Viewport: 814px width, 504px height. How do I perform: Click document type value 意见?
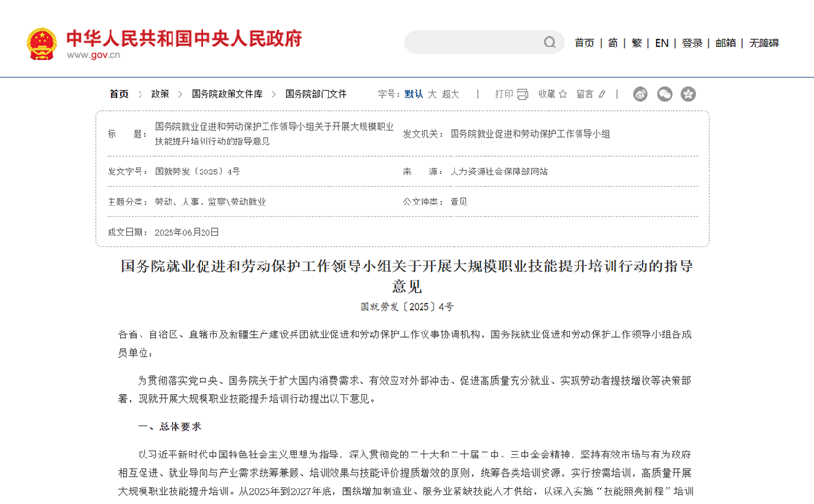click(x=458, y=202)
